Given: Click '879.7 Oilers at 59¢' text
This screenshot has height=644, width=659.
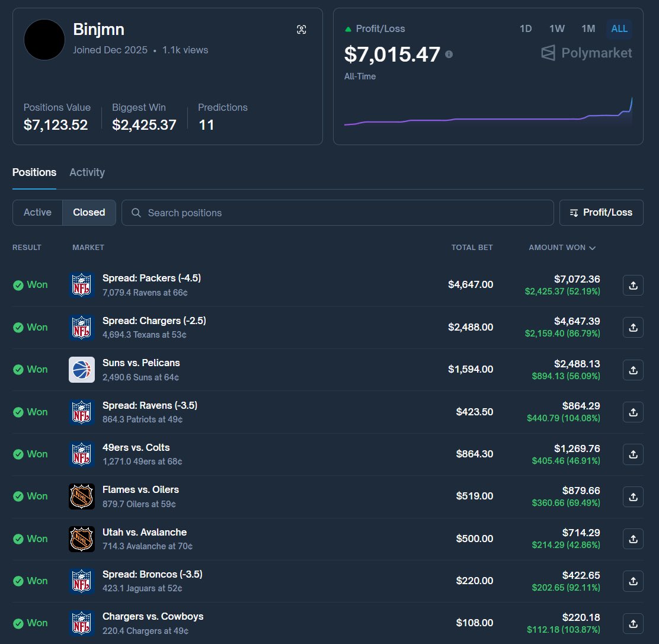Looking at the screenshot, I should click(x=139, y=504).
